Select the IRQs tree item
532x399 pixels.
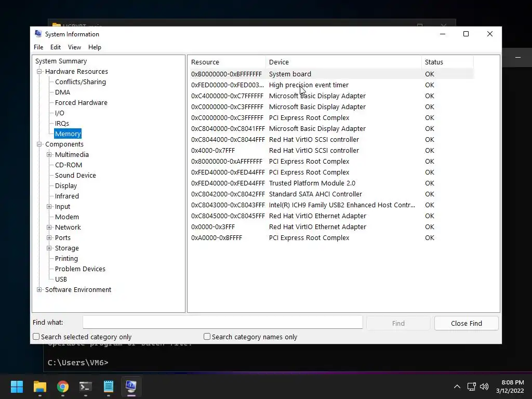coord(62,124)
